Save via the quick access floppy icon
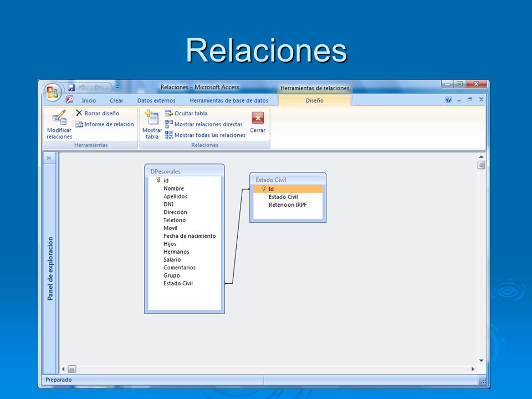This screenshot has width=532, height=399. tap(71, 88)
